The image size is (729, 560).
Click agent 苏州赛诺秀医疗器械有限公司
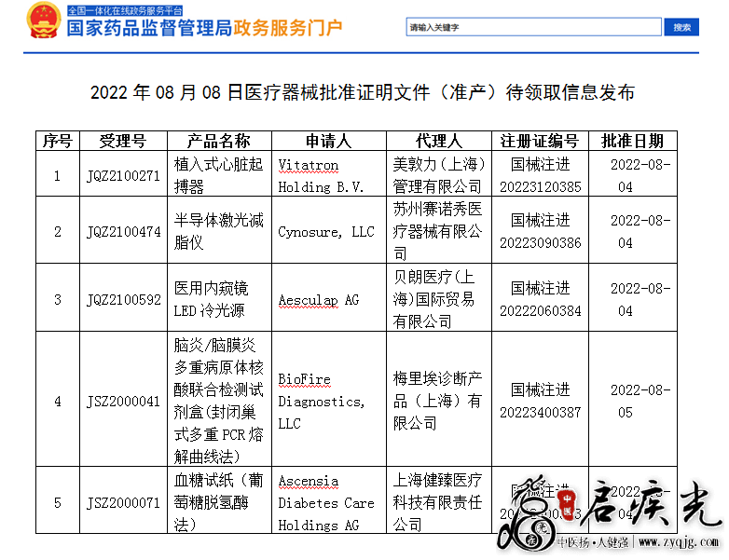point(437,231)
